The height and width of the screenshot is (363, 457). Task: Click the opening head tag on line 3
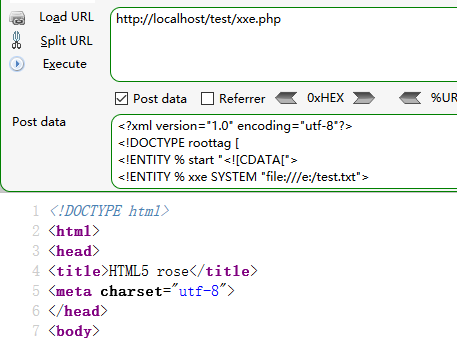tap(74, 251)
